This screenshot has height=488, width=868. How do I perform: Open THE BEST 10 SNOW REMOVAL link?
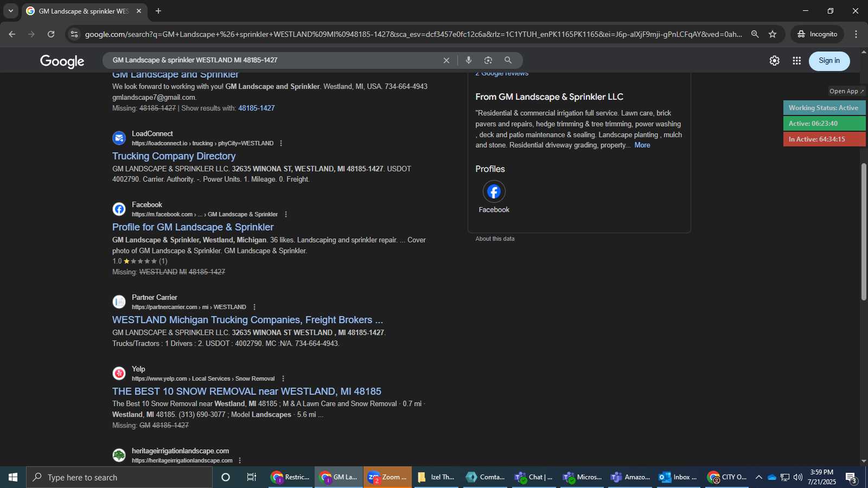pyautogui.click(x=246, y=391)
